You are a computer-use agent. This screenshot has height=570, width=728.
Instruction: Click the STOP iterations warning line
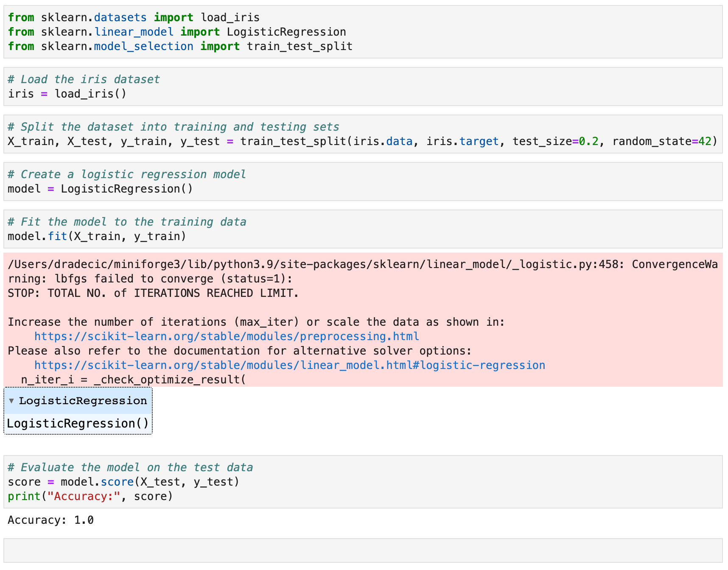[153, 293]
